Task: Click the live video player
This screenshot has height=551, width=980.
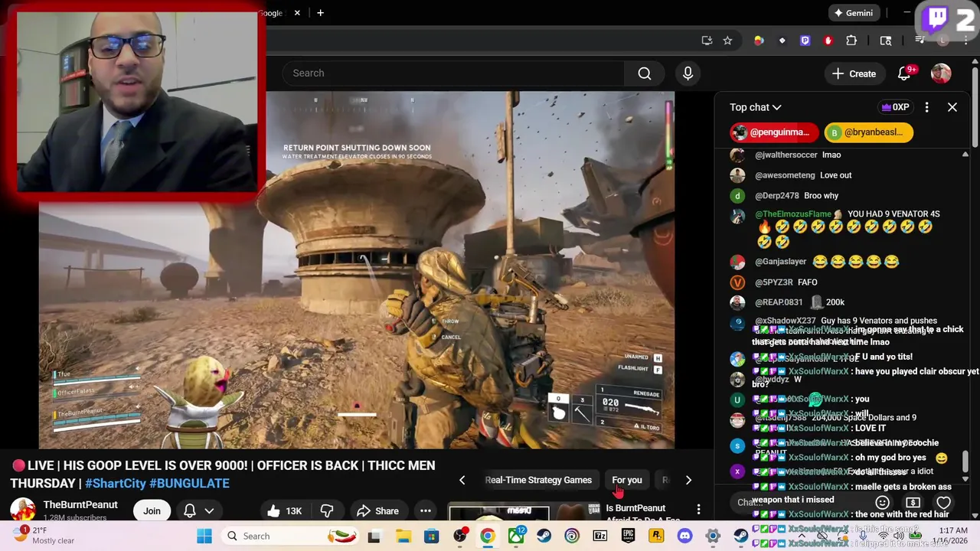Action: pos(357,270)
